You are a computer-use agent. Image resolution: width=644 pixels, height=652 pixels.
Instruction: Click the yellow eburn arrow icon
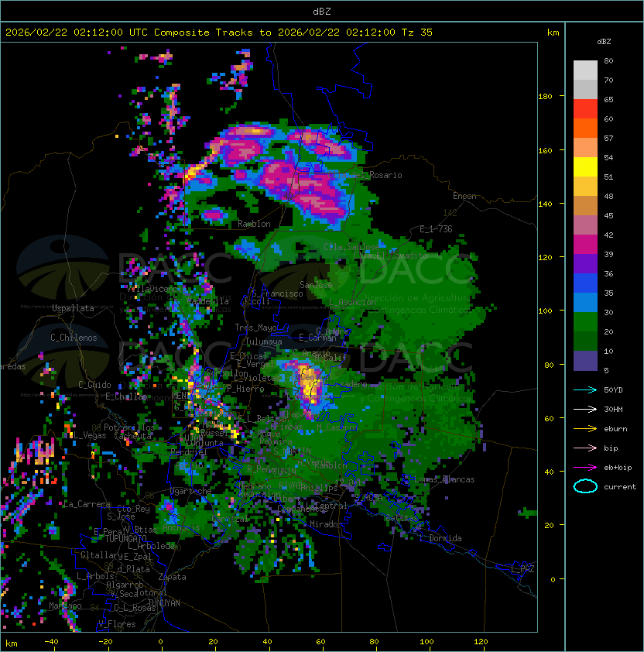pyautogui.click(x=585, y=429)
